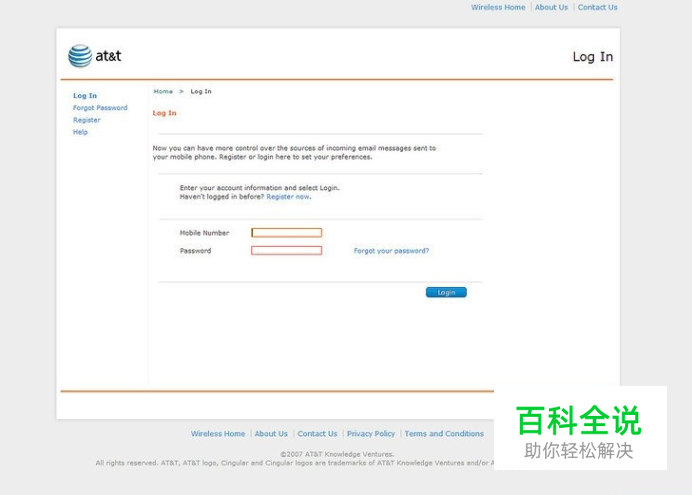Click the breadcrumb 'Log In' text
This screenshot has width=692, height=495.
pos(201,91)
